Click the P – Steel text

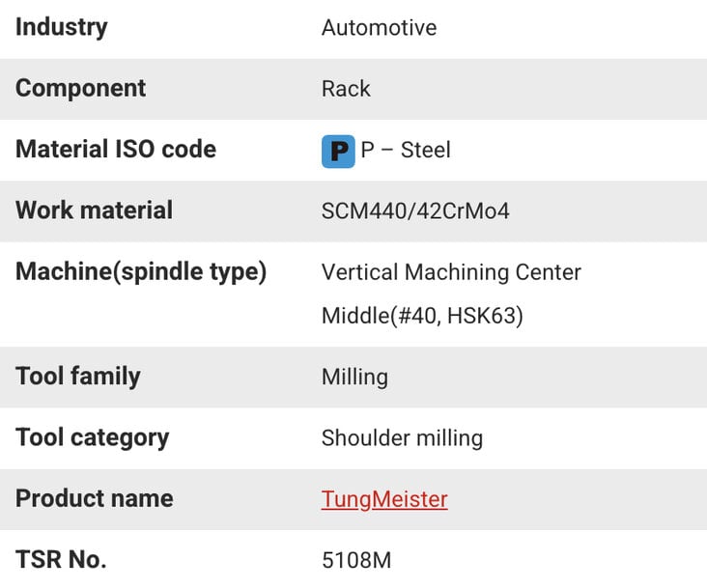click(x=406, y=150)
